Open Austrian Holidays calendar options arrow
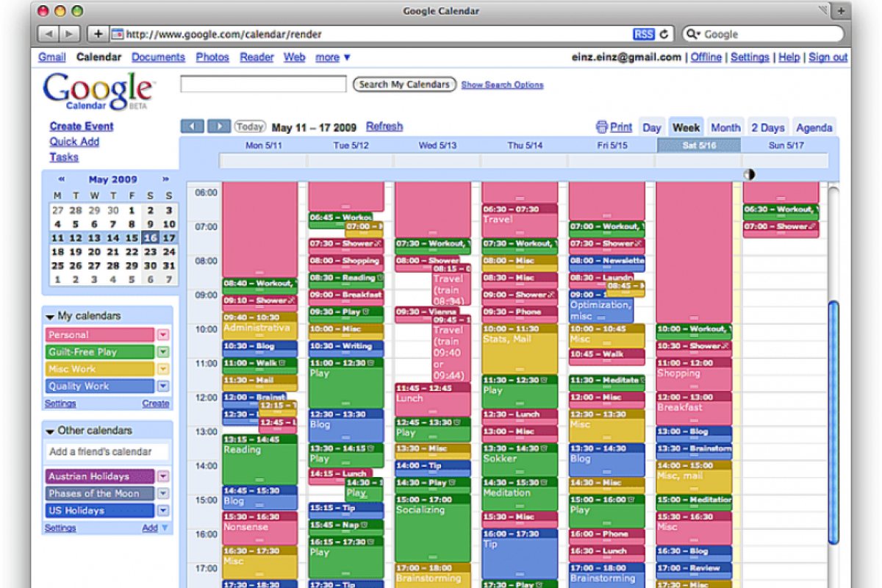 [163, 476]
